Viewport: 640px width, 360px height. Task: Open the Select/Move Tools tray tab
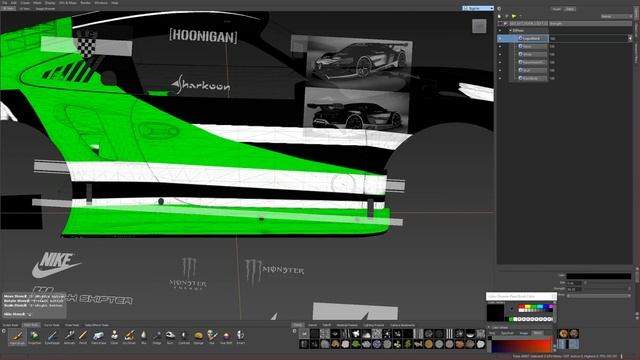click(97, 325)
